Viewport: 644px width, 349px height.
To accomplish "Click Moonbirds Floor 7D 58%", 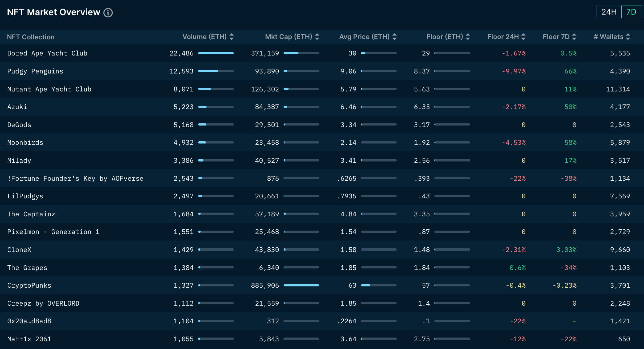I will coord(570,143).
